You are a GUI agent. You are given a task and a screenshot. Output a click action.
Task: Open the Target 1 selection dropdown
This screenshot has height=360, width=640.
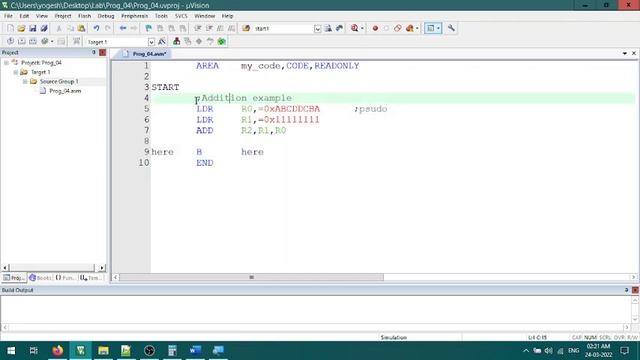151,42
